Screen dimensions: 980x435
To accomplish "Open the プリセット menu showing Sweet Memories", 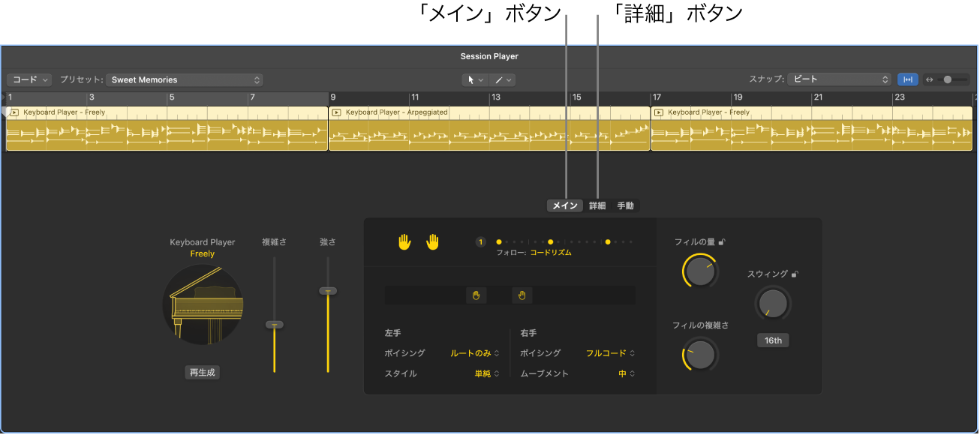I will pos(184,79).
